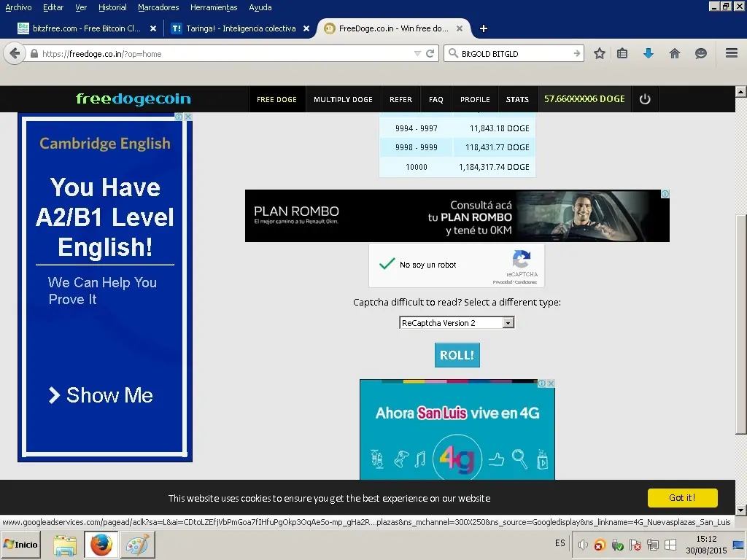Open the Ayuda menu
Viewport: 747px width, 560px height.
pos(260,7)
